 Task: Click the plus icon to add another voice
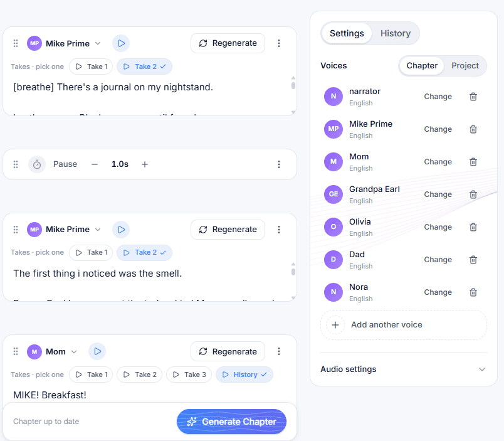click(x=335, y=325)
